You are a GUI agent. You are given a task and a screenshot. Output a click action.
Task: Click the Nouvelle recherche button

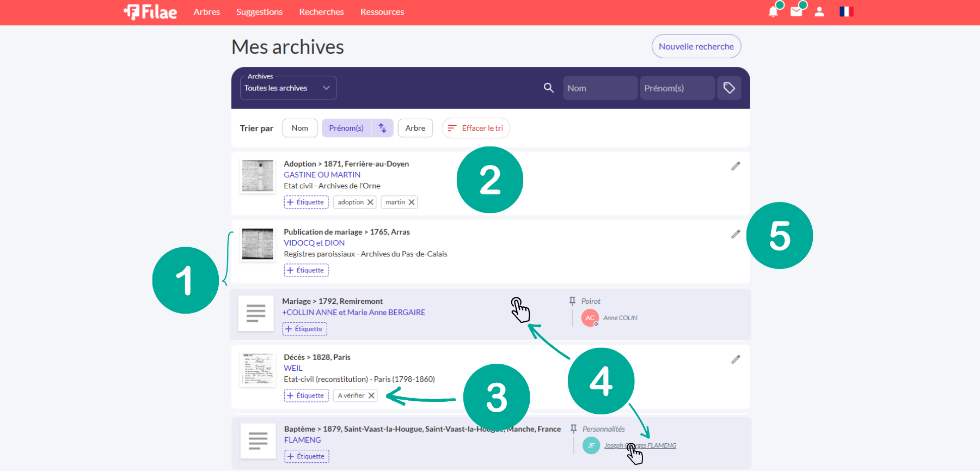696,46
